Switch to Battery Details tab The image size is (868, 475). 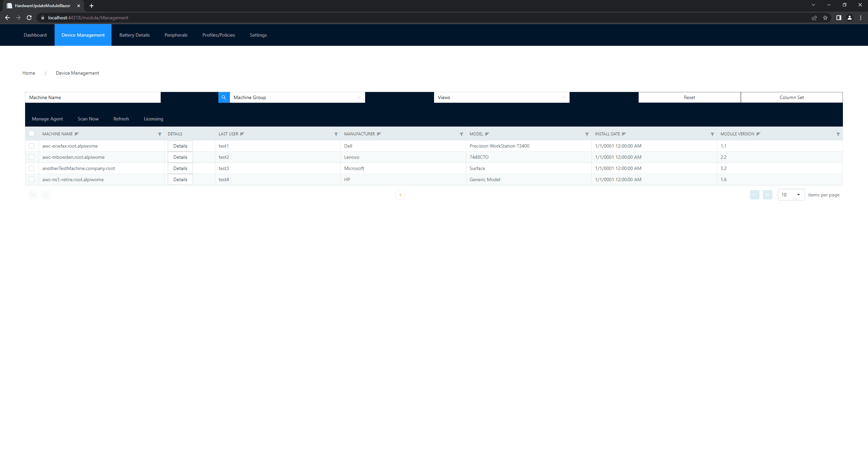(135, 35)
